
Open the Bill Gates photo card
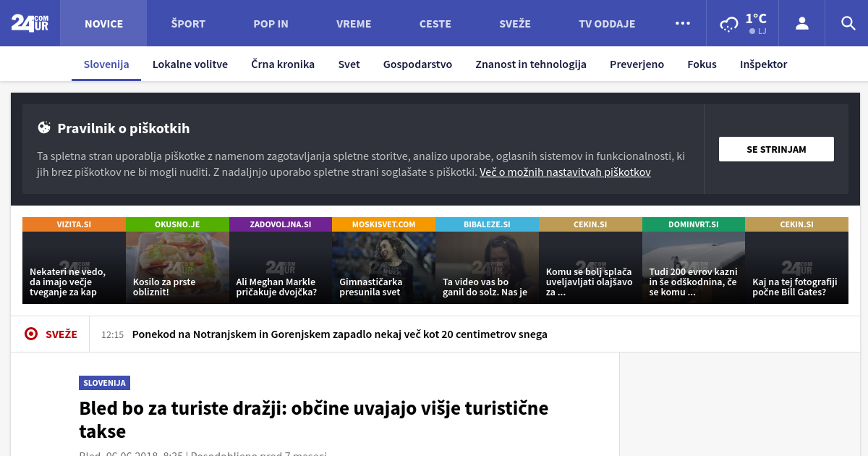(x=796, y=266)
